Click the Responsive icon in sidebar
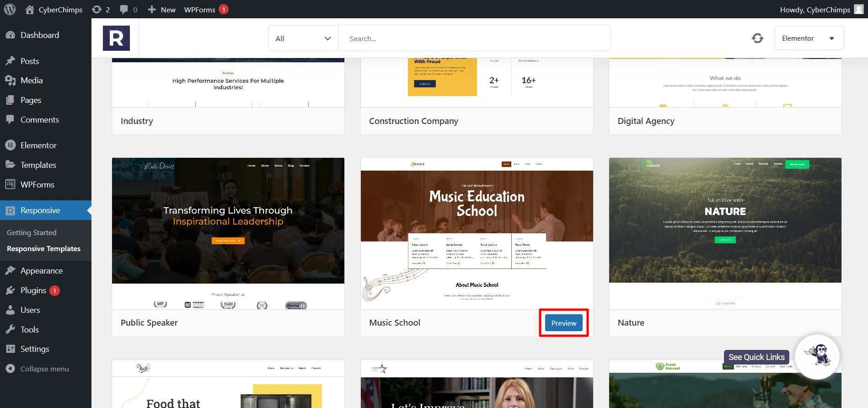The width and height of the screenshot is (868, 408). tap(10, 210)
